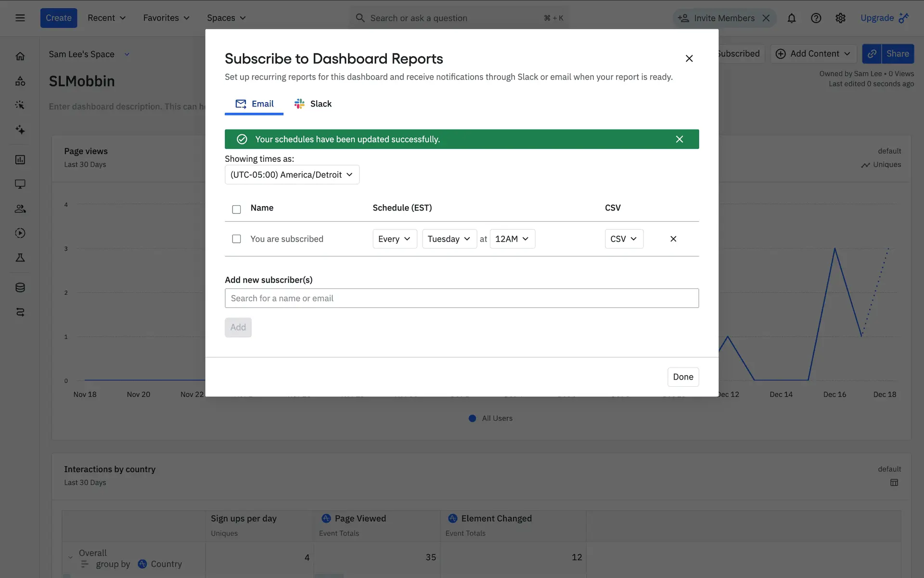Click the Done button
This screenshot has width=924, height=578.
[682, 377]
